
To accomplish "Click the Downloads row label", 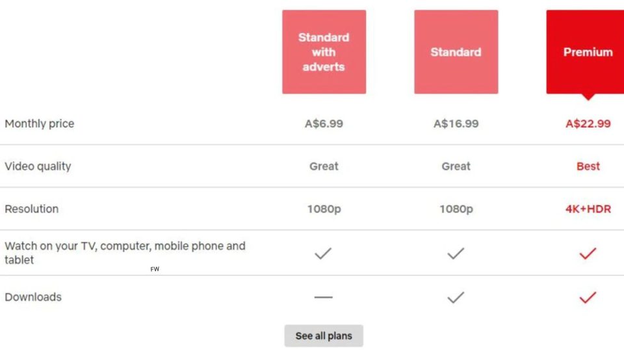I will tap(33, 297).
